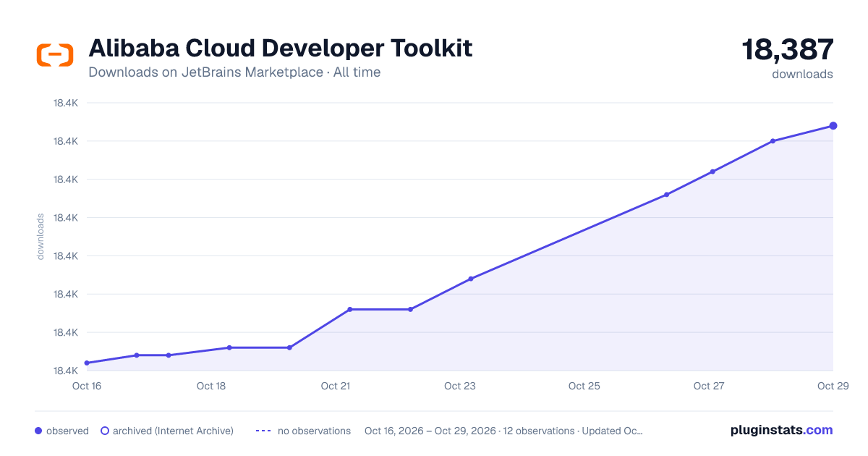The width and height of the screenshot is (868, 456).
Task: Click 'Downloads on JetBrains Marketplace · All time' subtitle
Action: (234, 72)
